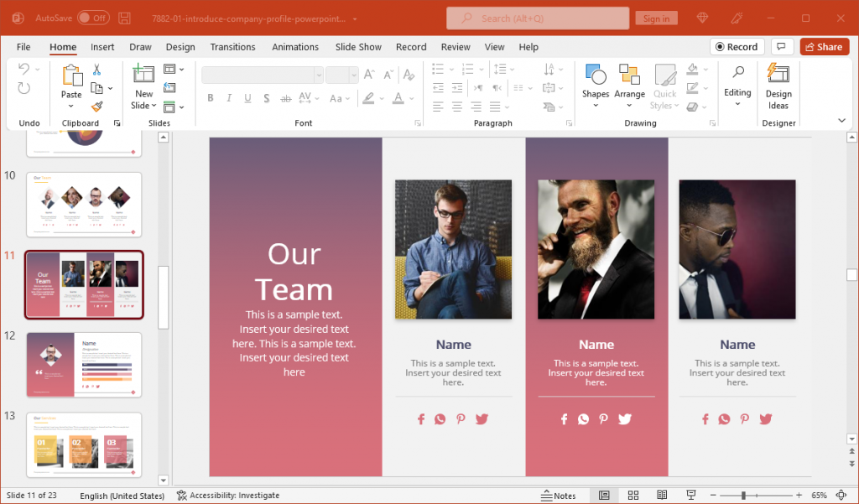Click the Cut scissors icon
Screen dimensions: 859x504
(96, 69)
